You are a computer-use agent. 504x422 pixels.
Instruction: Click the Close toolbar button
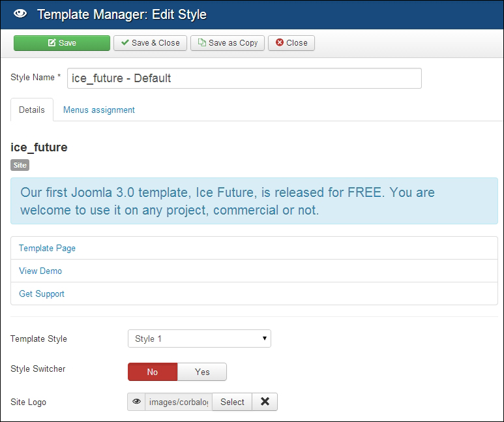[291, 43]
